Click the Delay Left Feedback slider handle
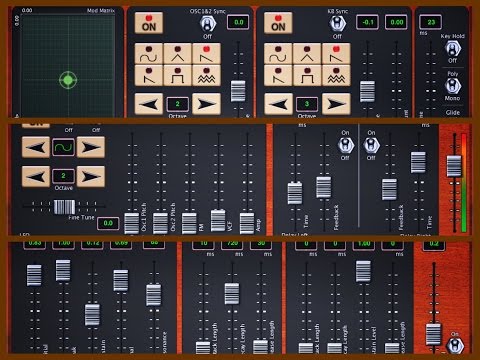Screen dimensions: 480x360 pos(324,187)
